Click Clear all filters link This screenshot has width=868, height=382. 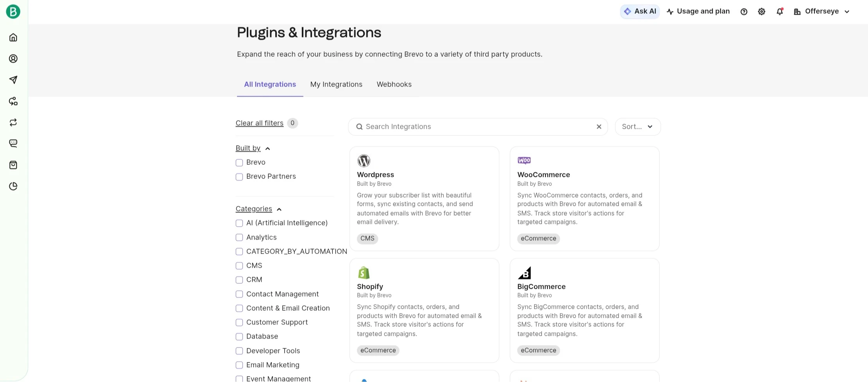pos(260,123)
